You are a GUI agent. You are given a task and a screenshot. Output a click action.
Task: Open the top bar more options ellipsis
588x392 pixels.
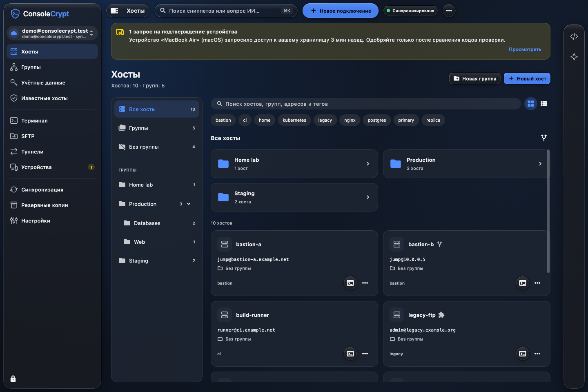[449, 11]
